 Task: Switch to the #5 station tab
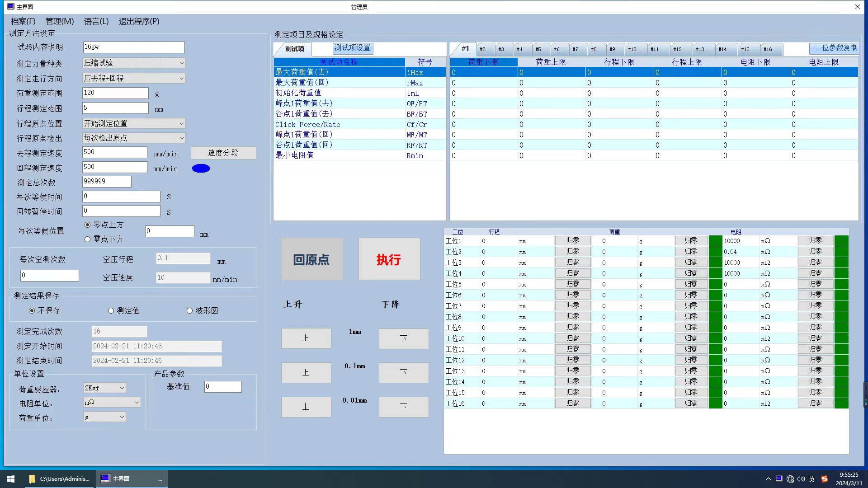click(538, 49)
